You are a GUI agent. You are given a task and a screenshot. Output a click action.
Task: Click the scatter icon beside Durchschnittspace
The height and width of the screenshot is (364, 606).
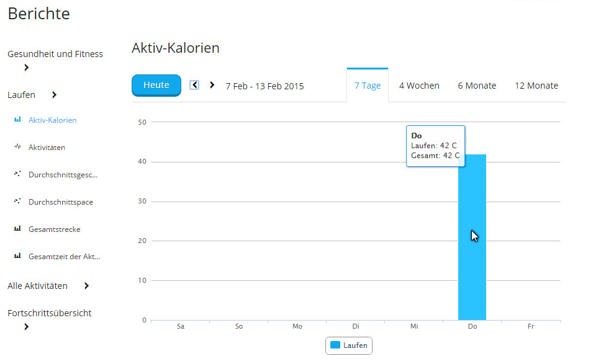tap(17, 202)
